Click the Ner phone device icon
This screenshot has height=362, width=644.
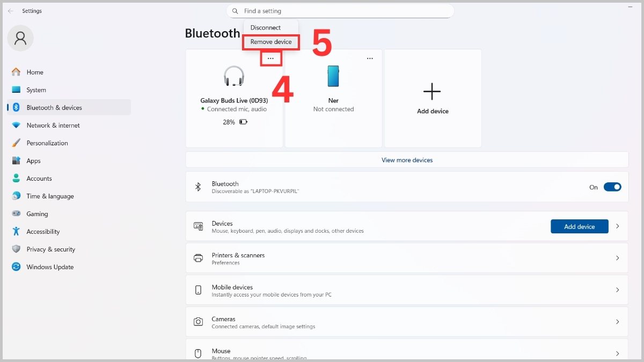coord(333,76)
